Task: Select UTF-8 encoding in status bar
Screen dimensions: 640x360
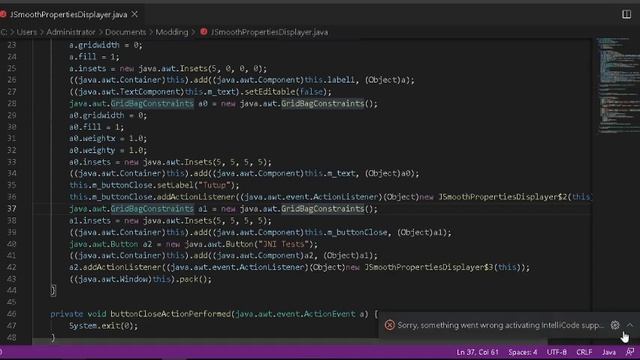Action: [x=556, y=352]
